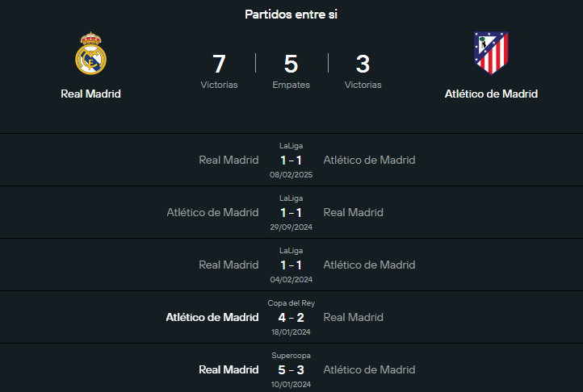Screen dimensions: 583x392
Task: Select Atlético de Madrid in the 04/02/2024 match
Action: coord(369,265)
